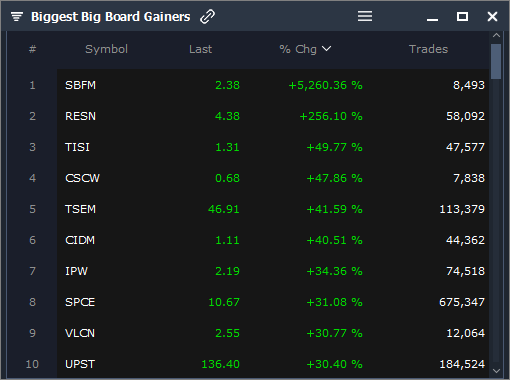Screen dimensions: 510x380
Task: Sort by the Last column header
Action: 200,49
